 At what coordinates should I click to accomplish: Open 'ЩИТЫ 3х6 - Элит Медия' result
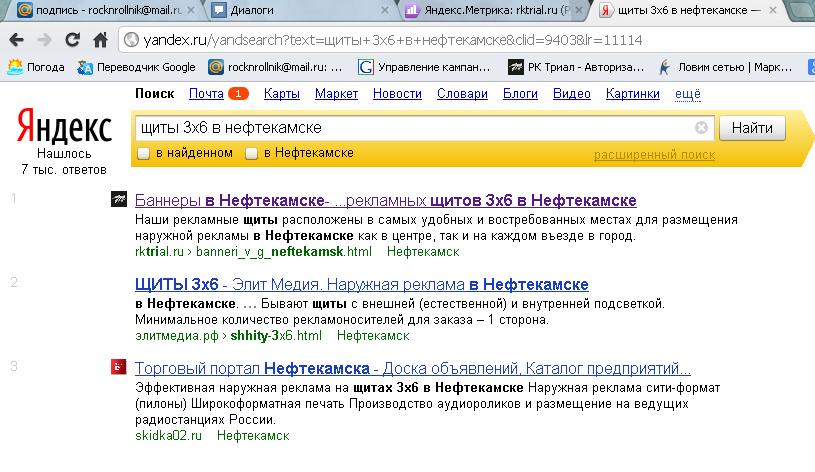361,284
